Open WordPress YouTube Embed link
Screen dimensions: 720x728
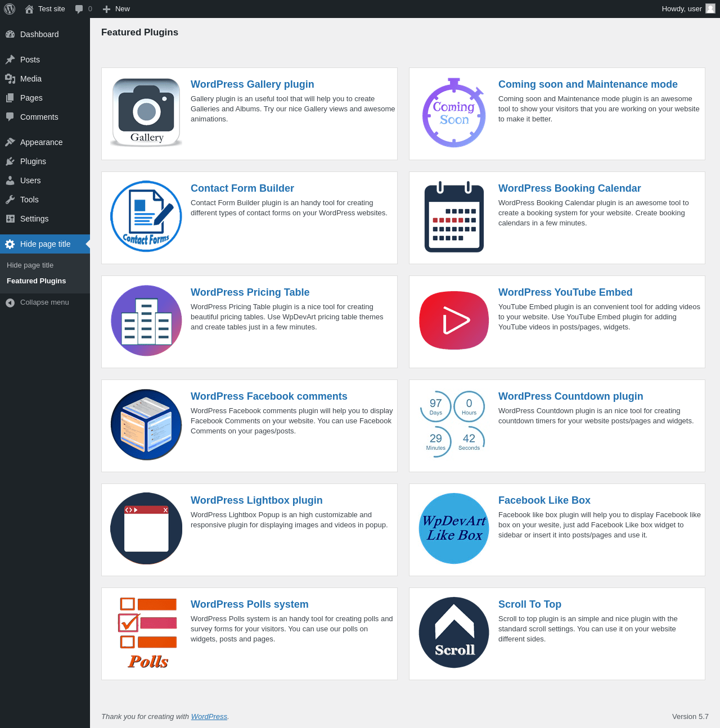[565, 292]
